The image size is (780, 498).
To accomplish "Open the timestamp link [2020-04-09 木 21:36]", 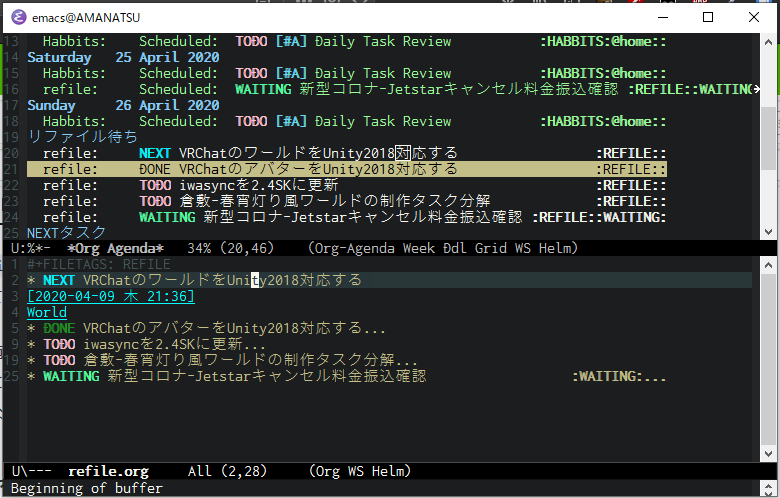I will point(111,297).
